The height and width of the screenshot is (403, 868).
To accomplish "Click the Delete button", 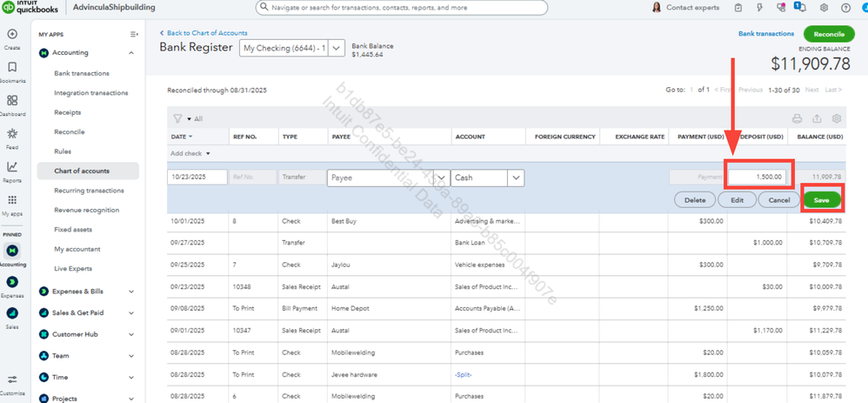I will pyautogui.click(x=695, y=200).
